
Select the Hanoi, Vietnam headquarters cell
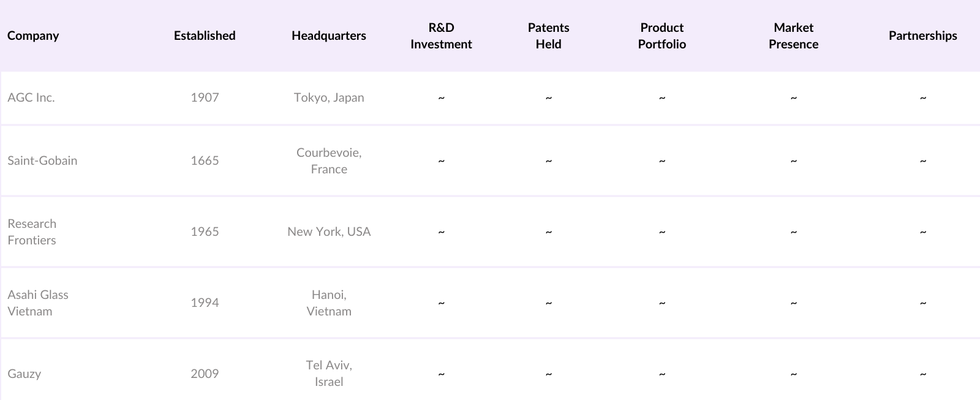[x=329, y=303]
